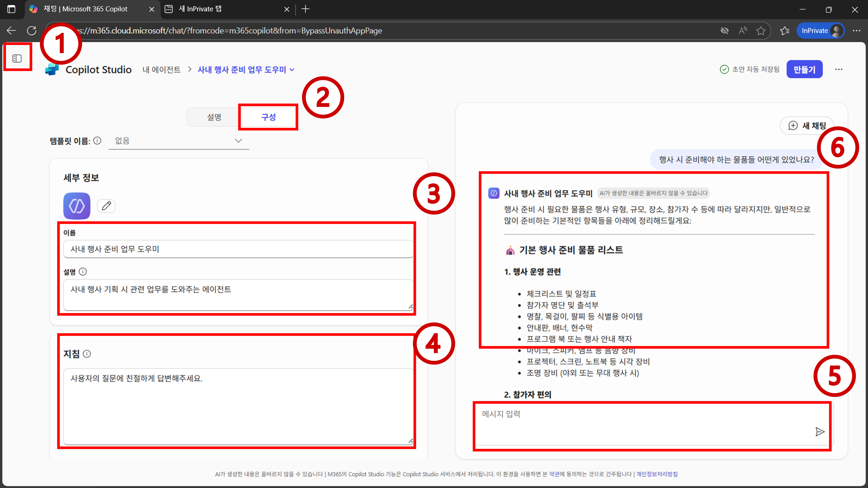The image size is (868, 488).
Task: Open the three-dot more options menu
Action: pos(838,69)
